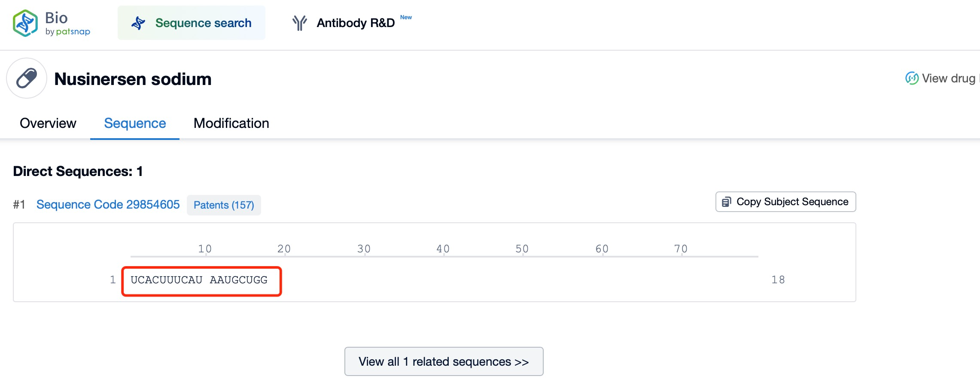Click the antibody Y-shaped icon
This screenshot has width=980, height=388.
click(x=299, y=23)
